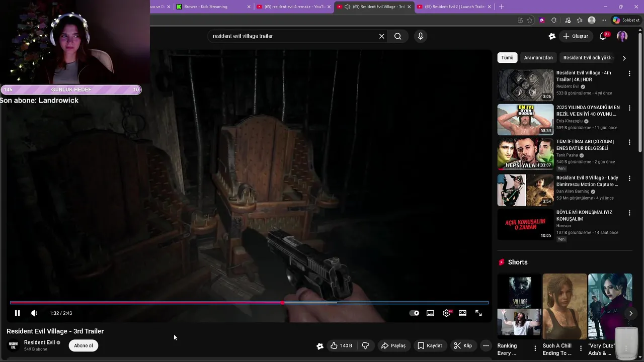Click the Resident Evil channel avatar
Screen dimensions: 644x362
pyautogui.click(x=13, y=345)
